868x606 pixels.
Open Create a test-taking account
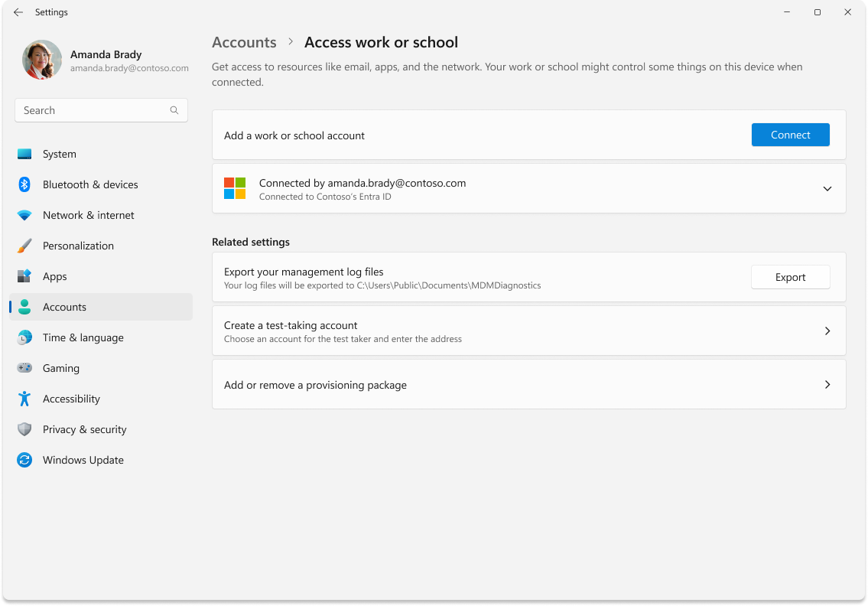528,331
